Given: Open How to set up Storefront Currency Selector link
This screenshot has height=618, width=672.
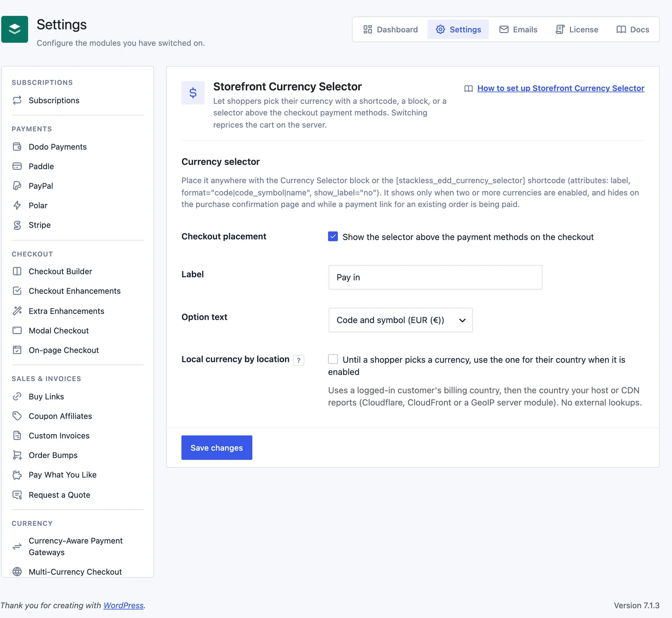Looking at the screenshot, I should (561, 88).
